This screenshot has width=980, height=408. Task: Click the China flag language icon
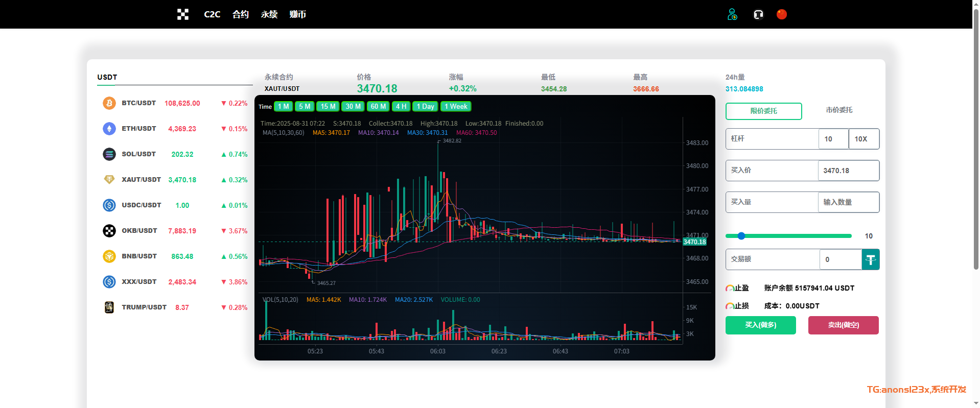tap(781, 14)
